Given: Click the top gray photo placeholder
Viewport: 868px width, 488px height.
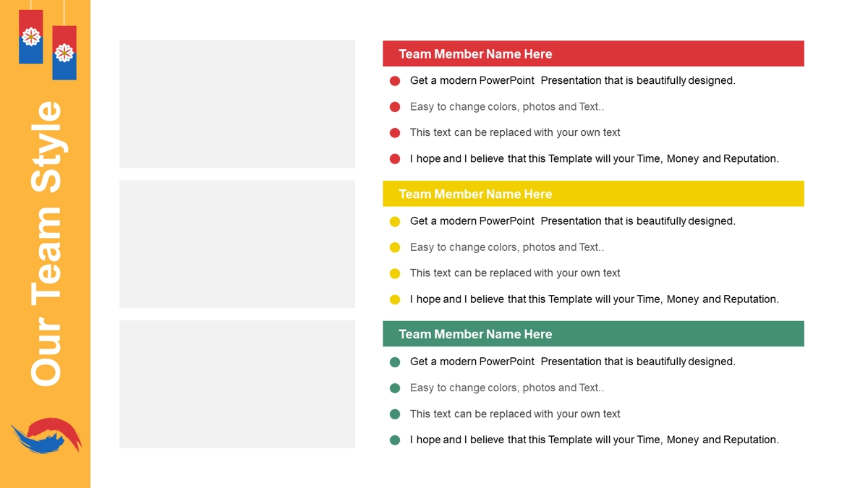Looking at the screenshot, I should [237, 104].
